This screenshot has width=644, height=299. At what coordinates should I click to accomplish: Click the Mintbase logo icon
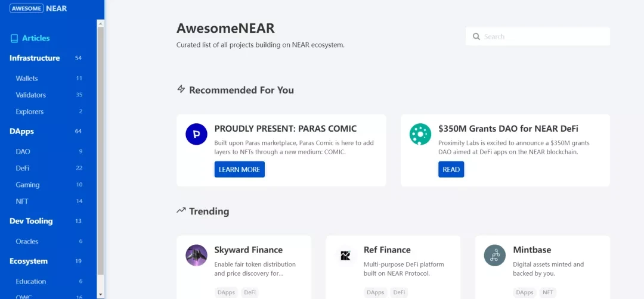coord(495,256)
